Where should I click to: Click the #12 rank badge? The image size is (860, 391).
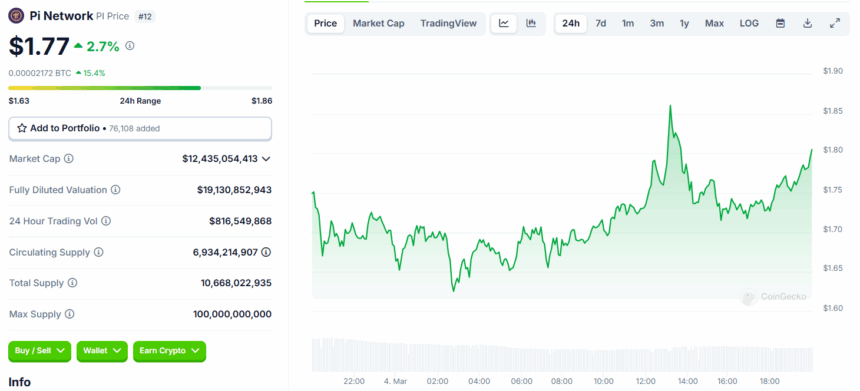145,16
